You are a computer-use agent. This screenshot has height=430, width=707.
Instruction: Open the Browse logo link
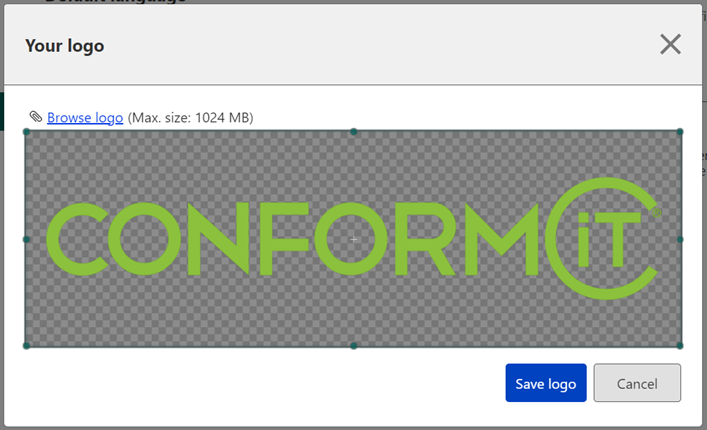point(85,118)
